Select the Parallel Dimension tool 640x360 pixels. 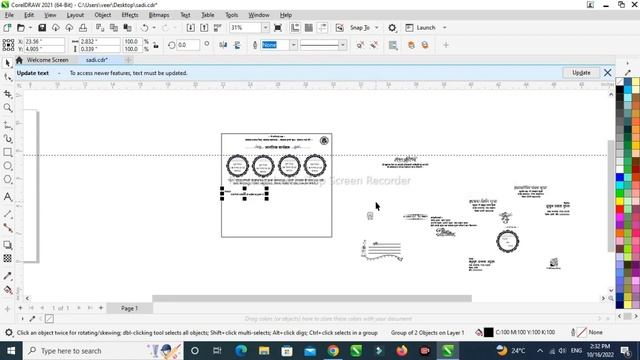click(x=8, y=214)
